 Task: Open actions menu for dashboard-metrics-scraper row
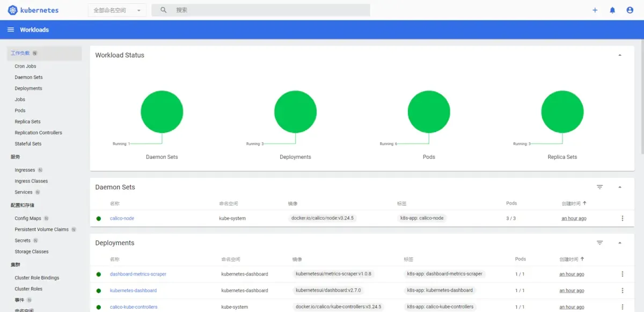pyautogui.click(x=623, y=274)
